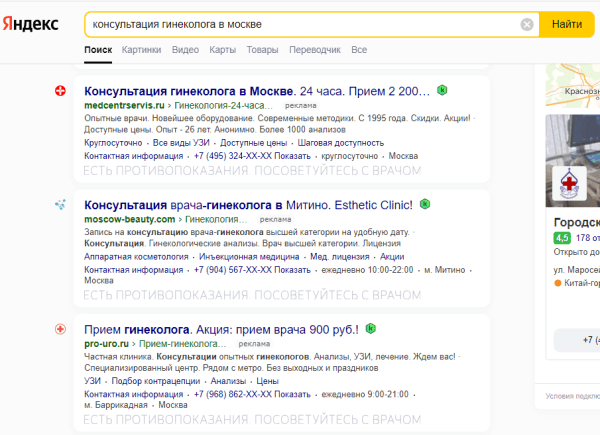This screenshot has height=435, width=600.
Task: Open Гинекология-24-часа breadcrumb link
Action: pyautogui.click(x=223, y=106)
